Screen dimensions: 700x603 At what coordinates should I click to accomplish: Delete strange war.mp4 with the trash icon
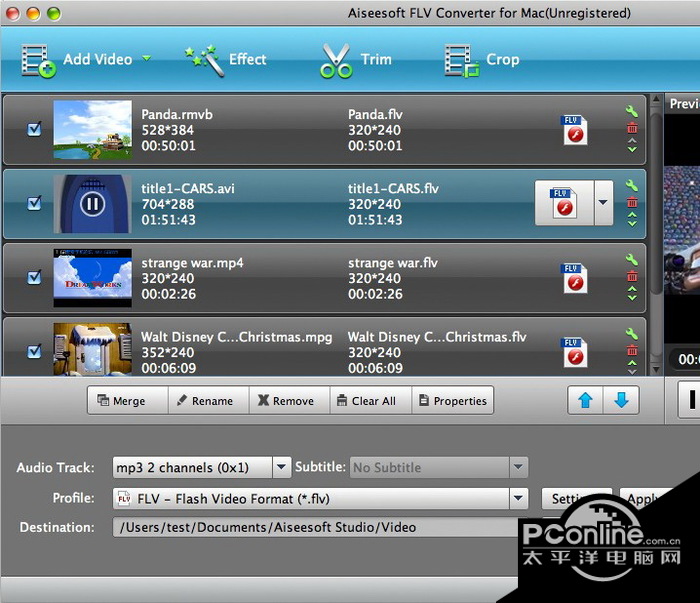(x=632, y=276)
